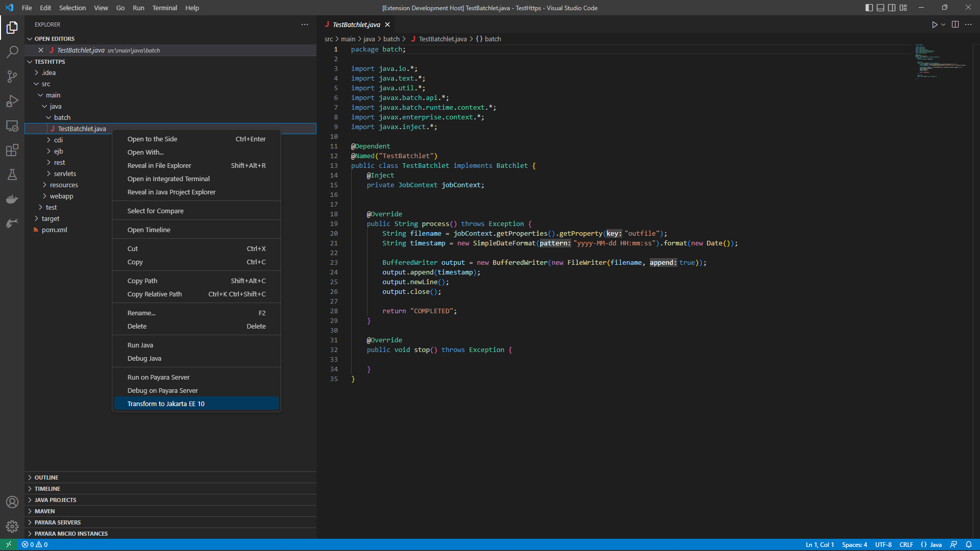The height and width of the screenshot is (551, 980).
Task: Change line ending via CRLF status item
Action: click(907, 544)
